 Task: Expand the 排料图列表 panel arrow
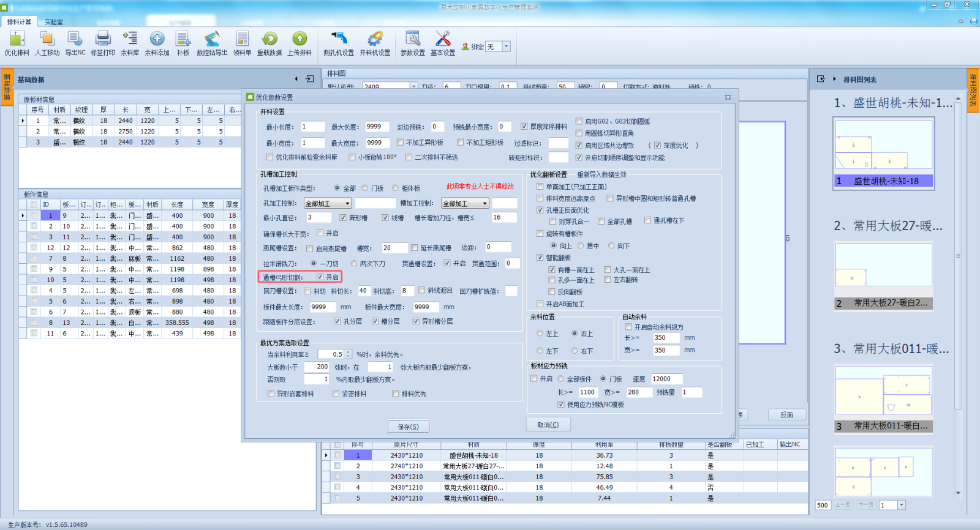pyautogui.click(x=834, y=79)
